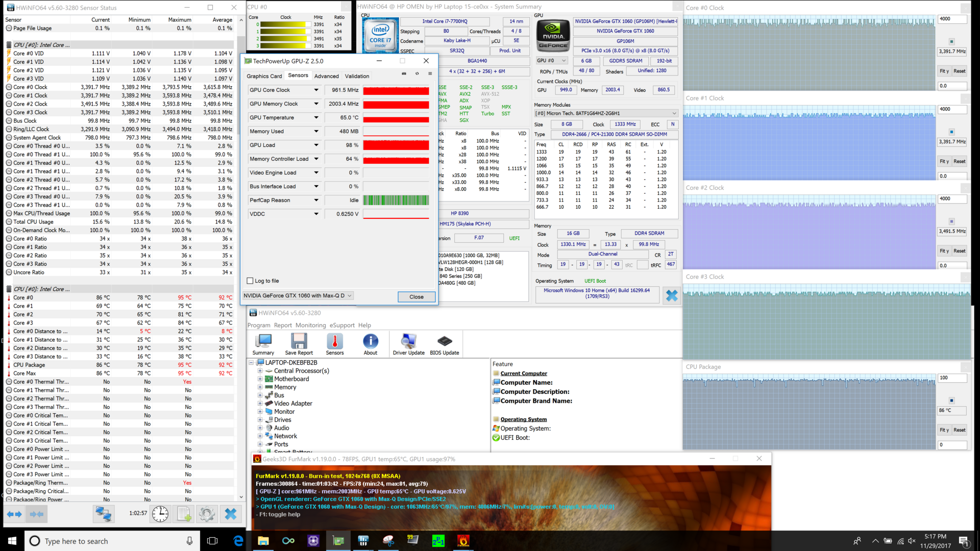This screenshot has height=551, width=980.
Task: Open the GPU #0 selector in System Summary
Action: click(x=552, y=61)
